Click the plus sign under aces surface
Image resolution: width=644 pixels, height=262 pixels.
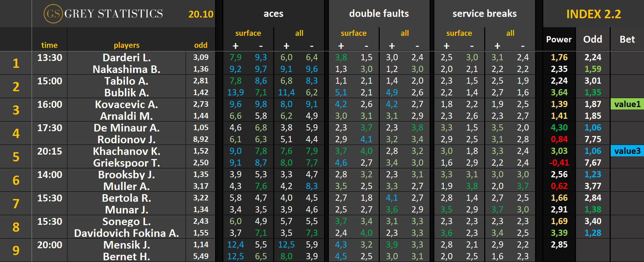(x=235, y=46)
